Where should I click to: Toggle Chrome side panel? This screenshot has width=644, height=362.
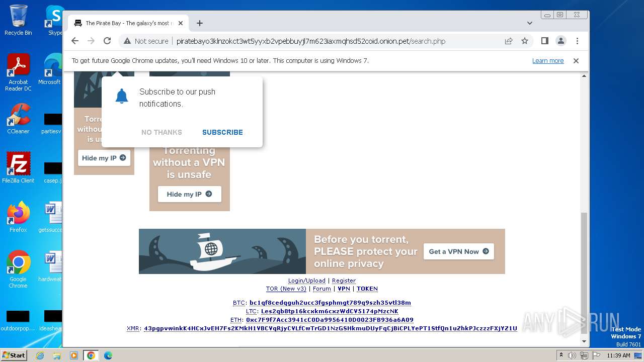point(544,41)
